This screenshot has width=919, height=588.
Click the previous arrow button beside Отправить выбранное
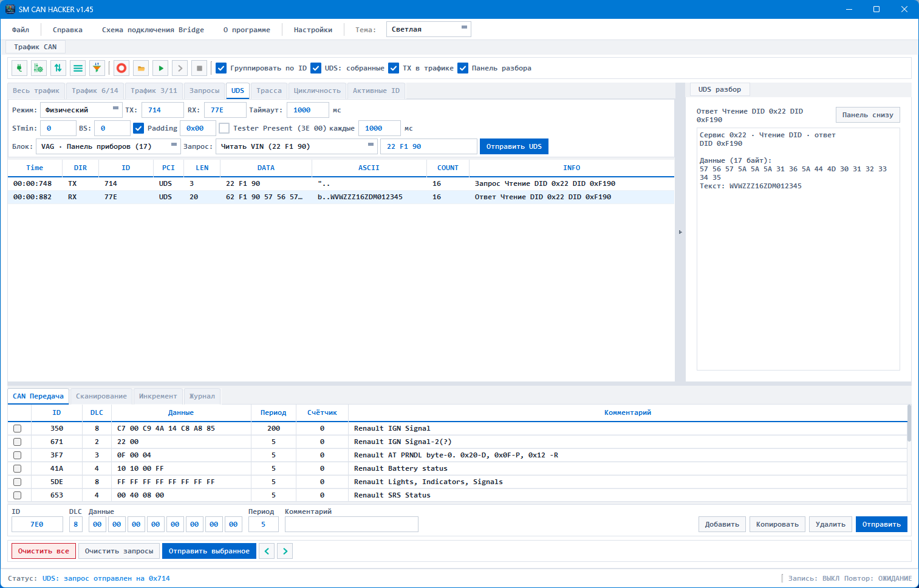click(267, 551)
